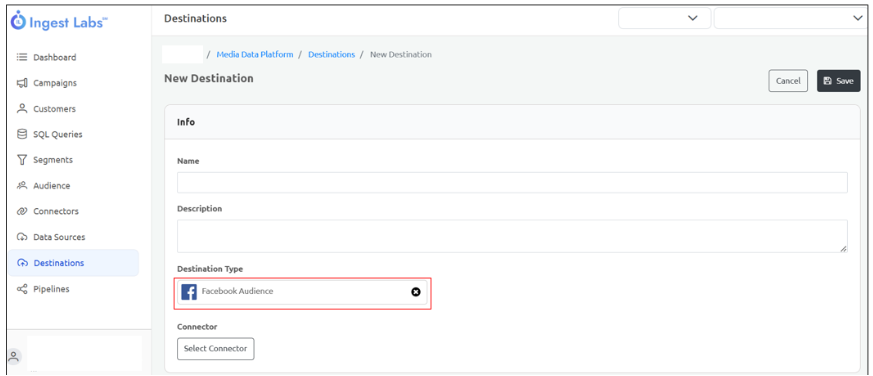Select the Destinations sidebar item

pyautogui.click(x=73, y=263)
